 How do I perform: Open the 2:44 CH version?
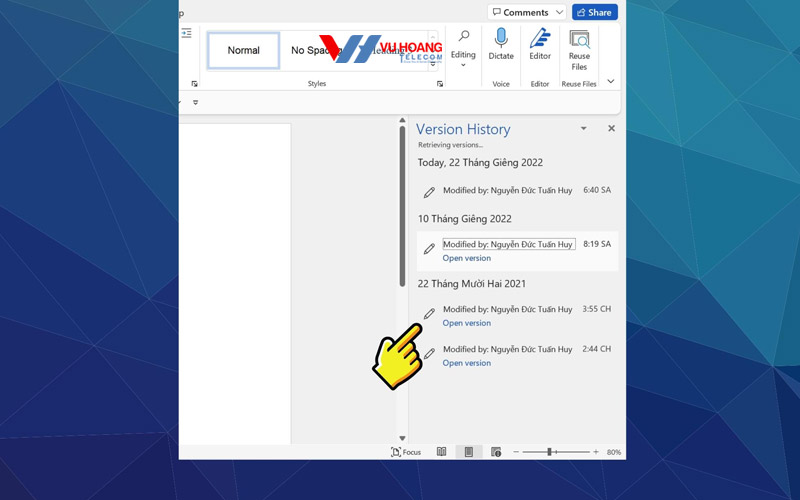(x=467, y=363)
